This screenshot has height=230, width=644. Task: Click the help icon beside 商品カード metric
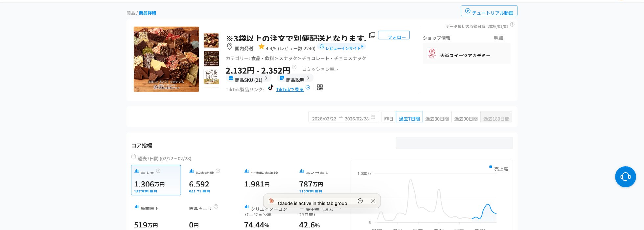coord(216,207)
